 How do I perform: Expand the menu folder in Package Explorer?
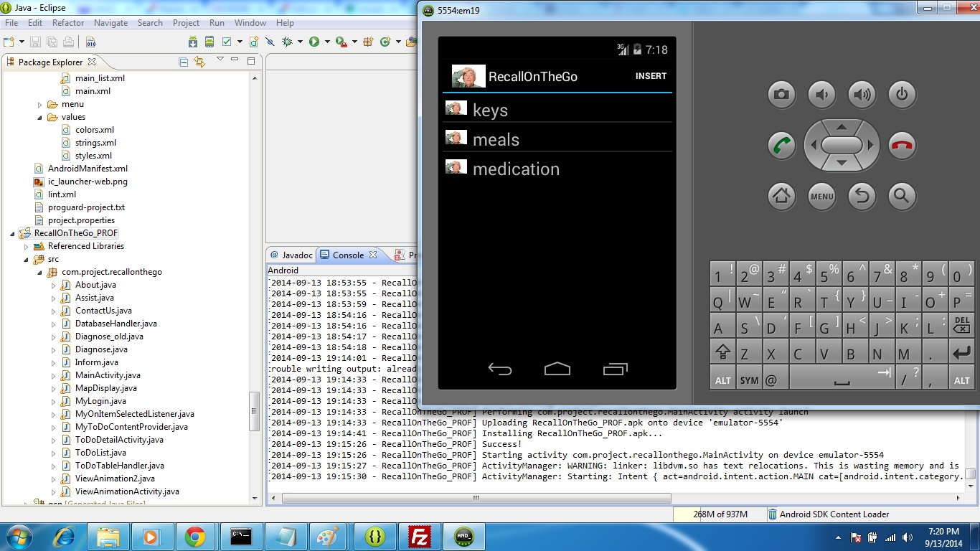coord(40,104)
